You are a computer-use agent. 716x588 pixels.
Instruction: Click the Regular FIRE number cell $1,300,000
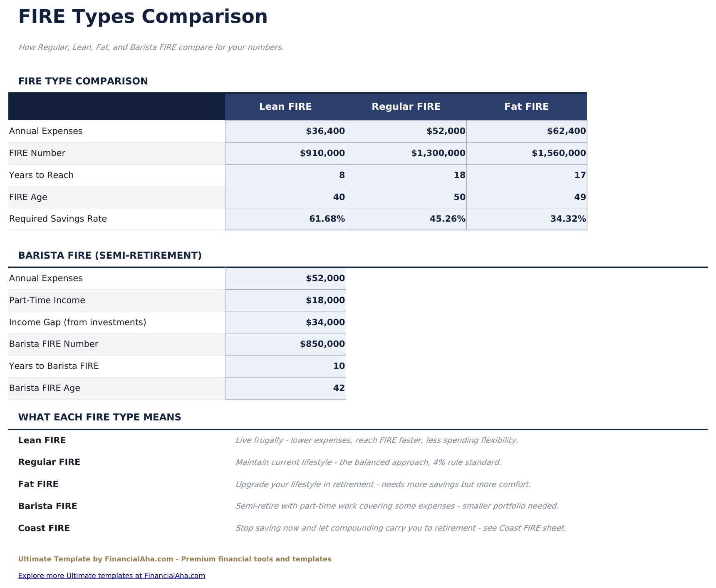pos(406,153)
